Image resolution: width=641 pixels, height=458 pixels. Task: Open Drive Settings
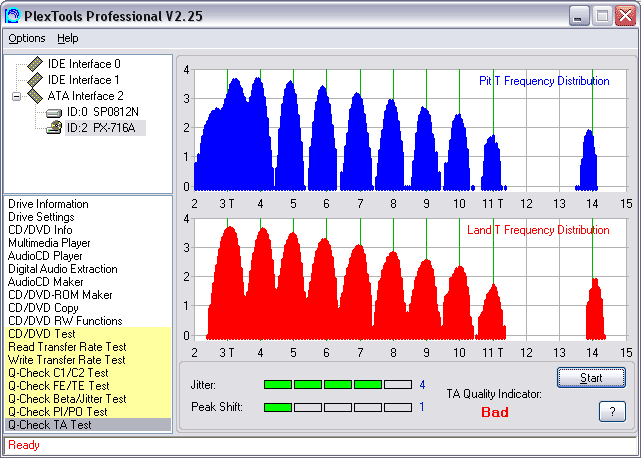41,217
